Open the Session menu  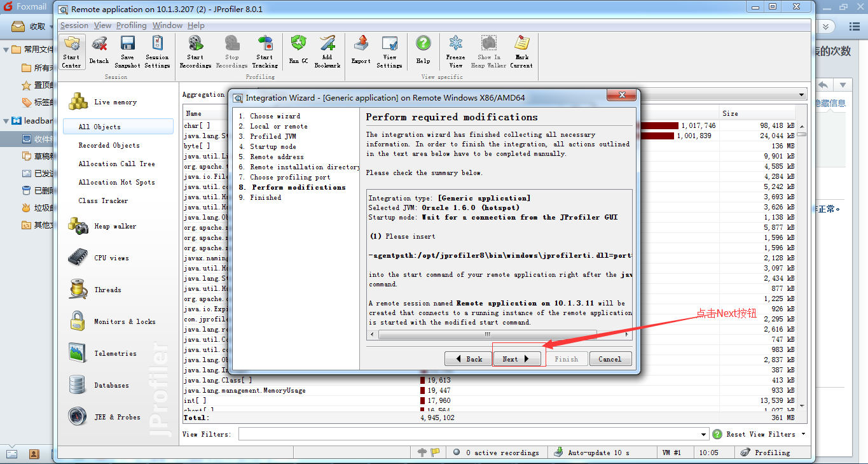(74, 25)
